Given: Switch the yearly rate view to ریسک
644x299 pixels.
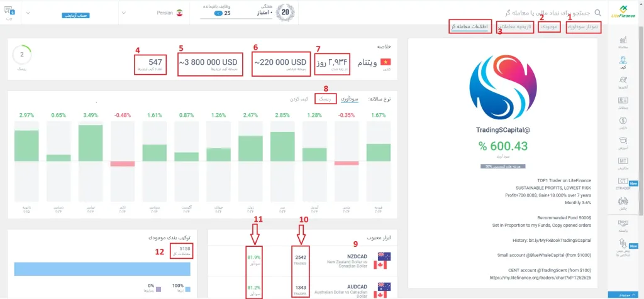Looking at the screenshot, I should tap(325, 99).
